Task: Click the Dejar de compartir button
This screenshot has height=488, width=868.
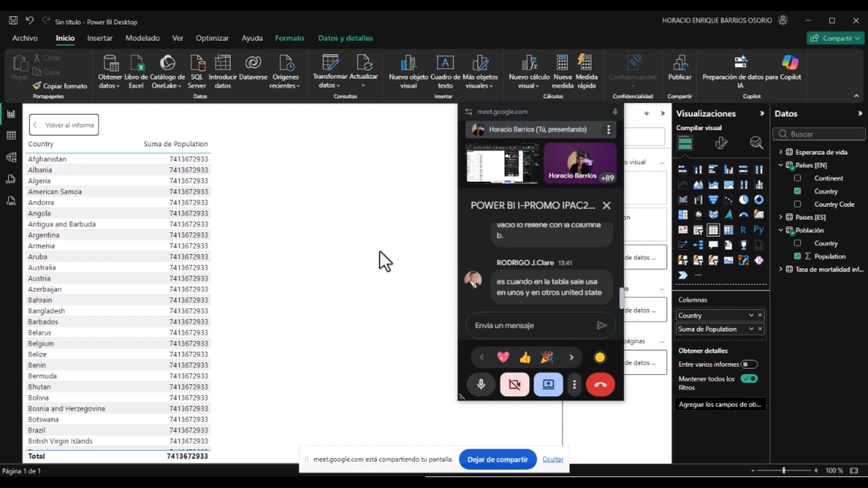Action: point(498,459)
